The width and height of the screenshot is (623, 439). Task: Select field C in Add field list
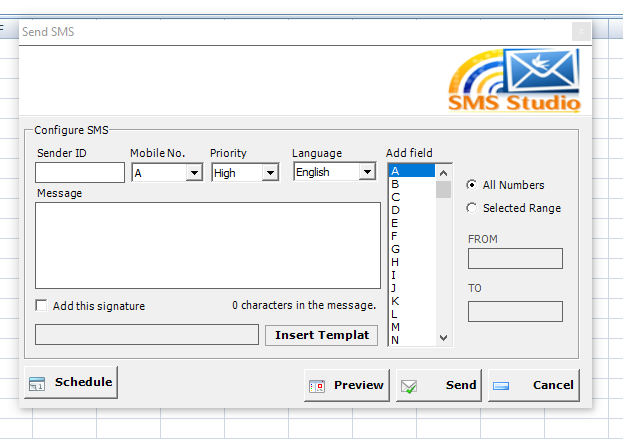412,197
